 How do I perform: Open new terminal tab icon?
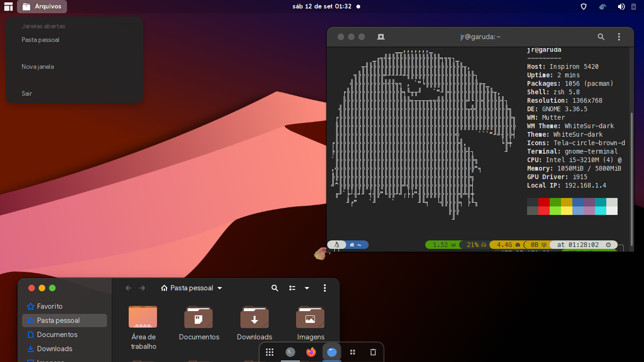tap(381, 37)
